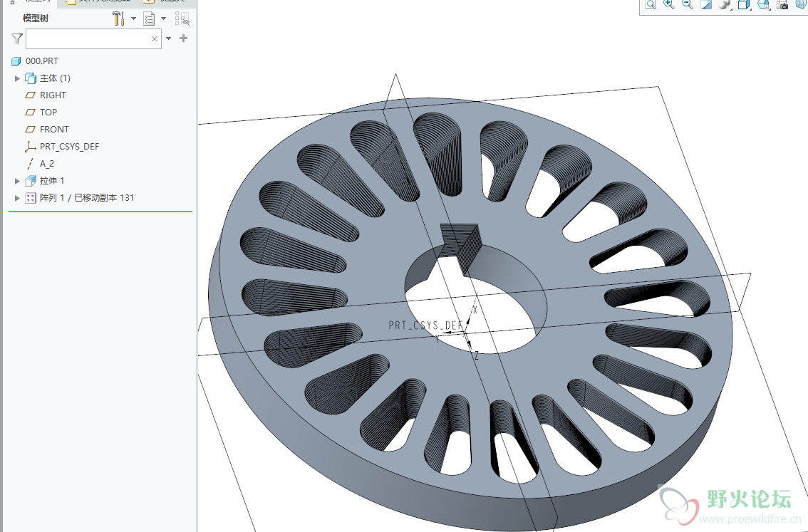808x532 pixels.
Task: Click the RIGHT plane icon
Action: pyautogui.click(x=31, y=95)
